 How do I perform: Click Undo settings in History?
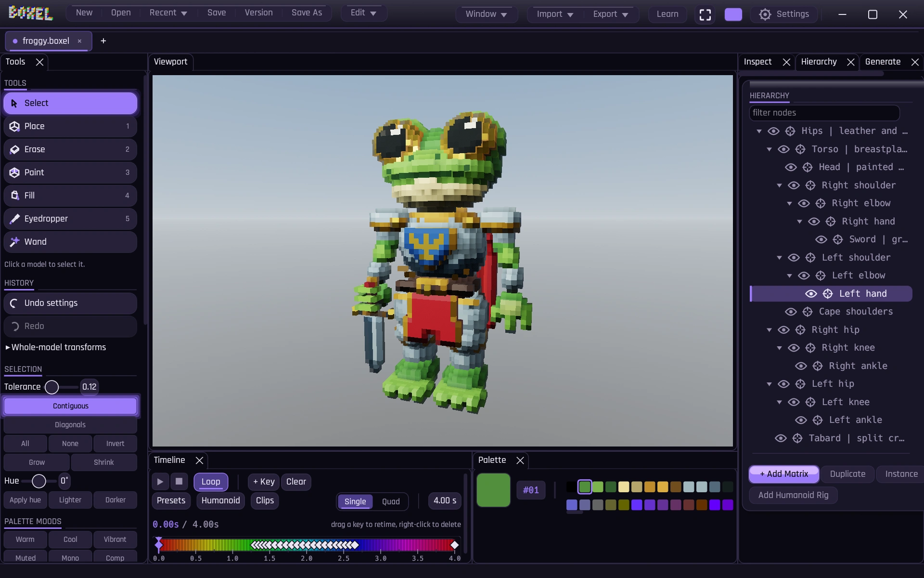coord(70,303)
